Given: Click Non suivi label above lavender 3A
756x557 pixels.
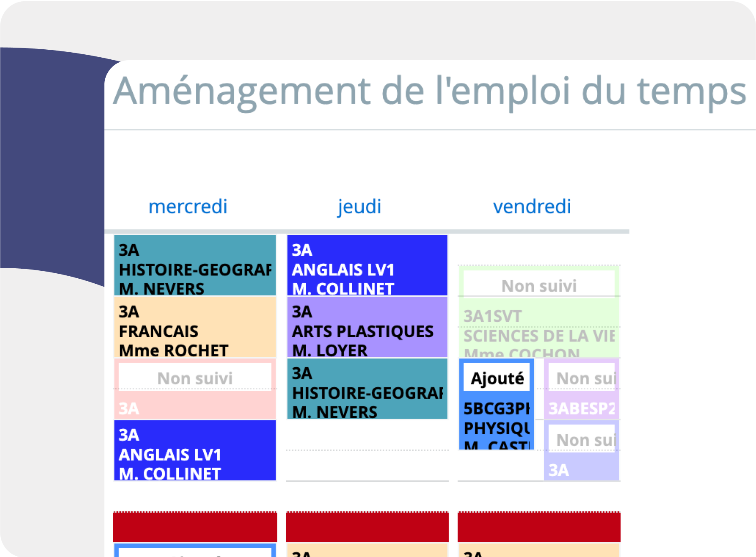Looking at the screenshot, I should coord(582,439).
